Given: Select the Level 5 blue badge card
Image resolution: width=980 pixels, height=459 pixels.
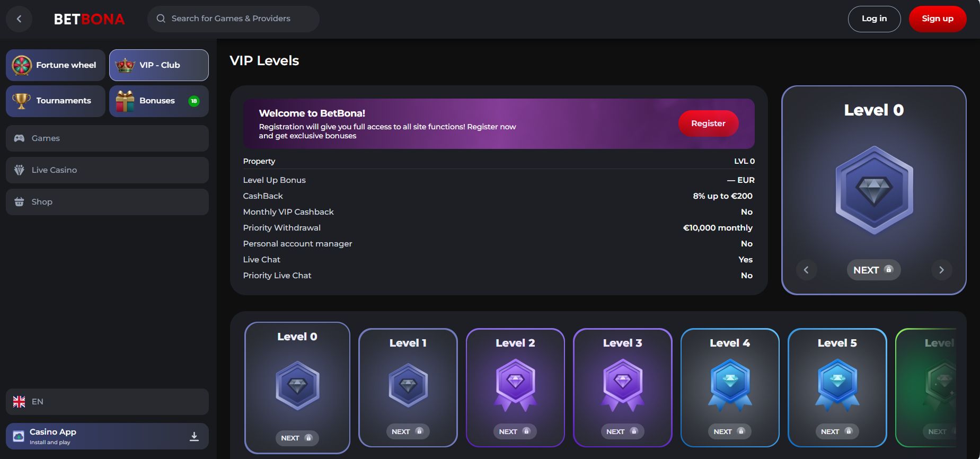Looking at the screenshot, I should [837, 387].
